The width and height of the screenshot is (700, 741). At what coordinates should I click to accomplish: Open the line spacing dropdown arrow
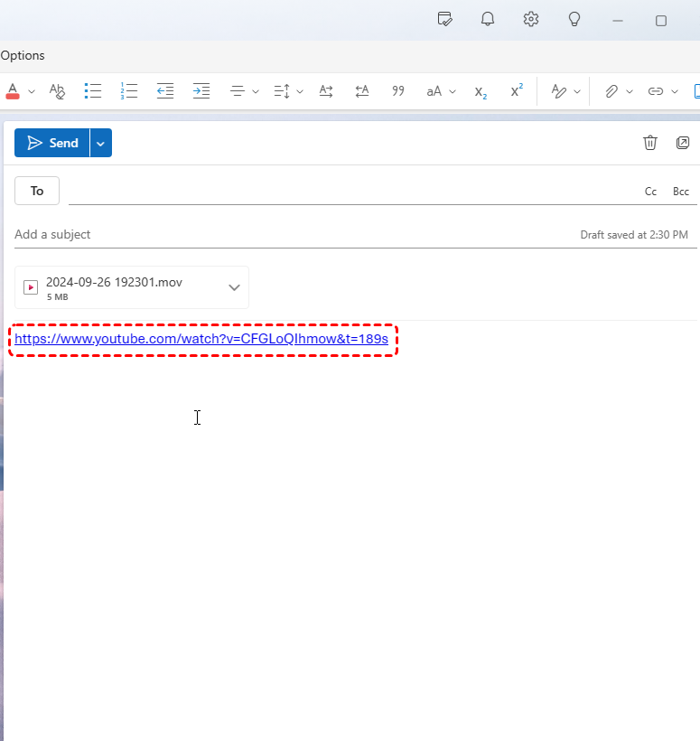(x=300, y=91)
